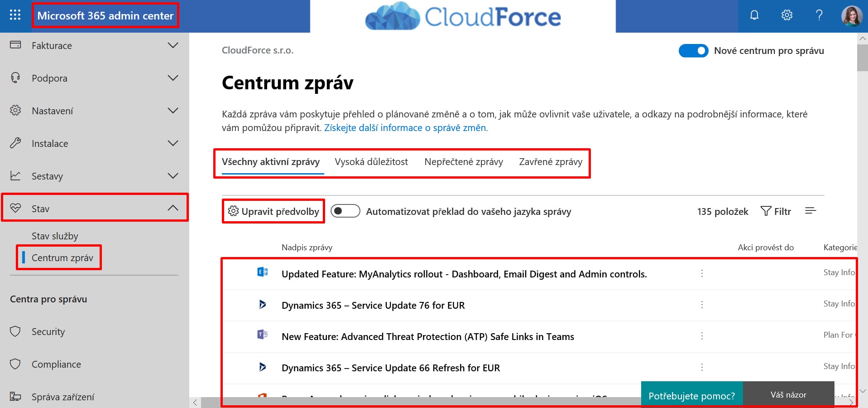Click the Exchange icon of MyAnalytics message
Image resolution: width=868 pixels, height=408 pixels.
coord(262,272)
